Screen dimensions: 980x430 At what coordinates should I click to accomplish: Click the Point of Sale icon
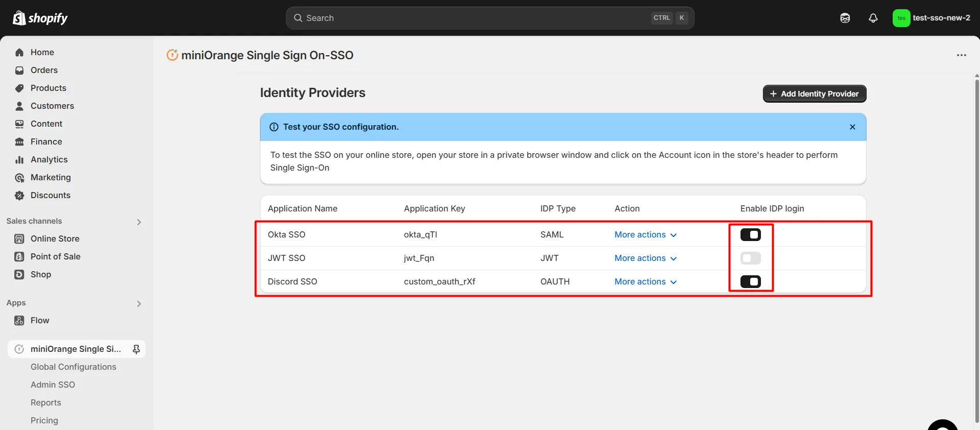tap(19, 257)
